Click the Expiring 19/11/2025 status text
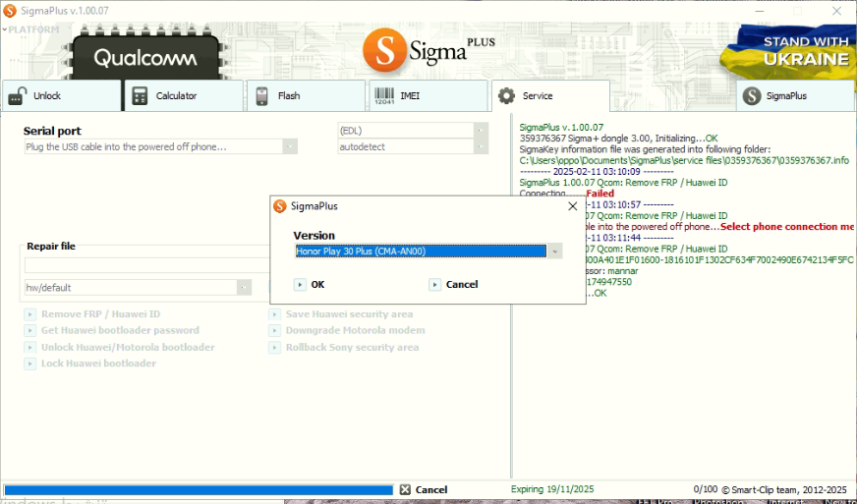The width and height of the screenshot is (857, 504). 552,489
